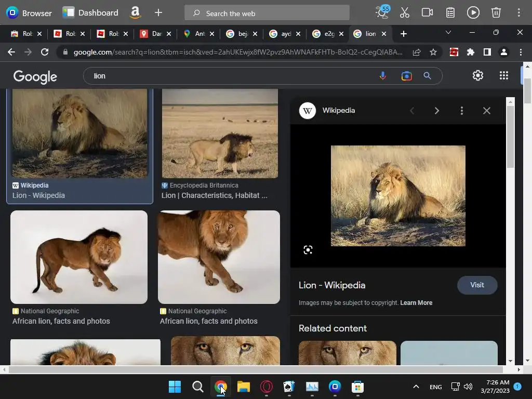Open Google Lens search by image icon

[406, 76]
